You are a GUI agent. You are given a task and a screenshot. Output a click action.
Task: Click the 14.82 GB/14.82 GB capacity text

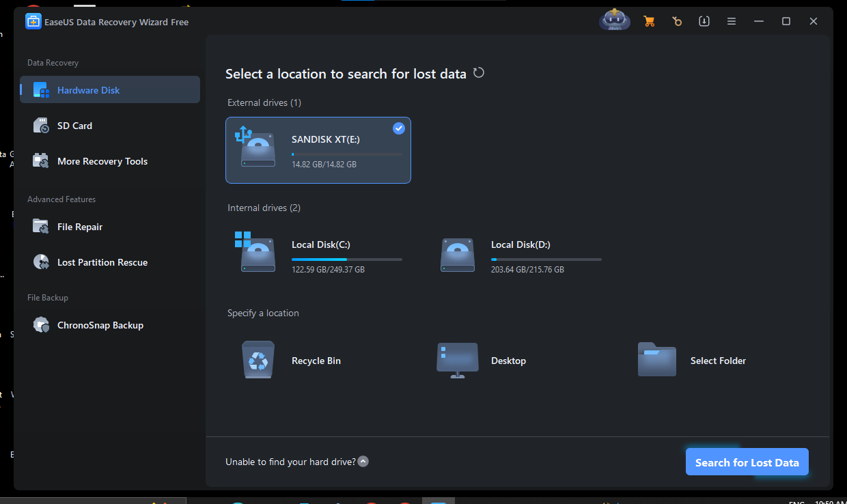click(x=324, y=165)
